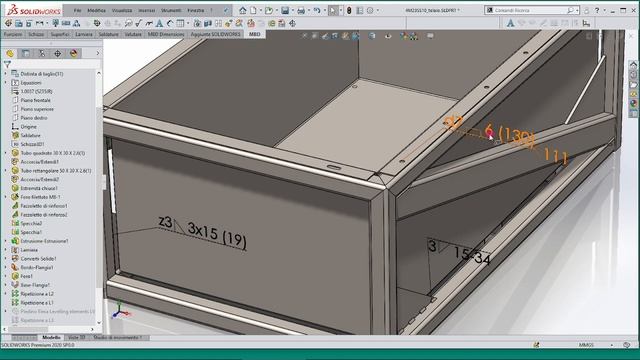Viewport: 640px width, 360px height.
Task: Select the MBD tab
Action: [255, 35]
